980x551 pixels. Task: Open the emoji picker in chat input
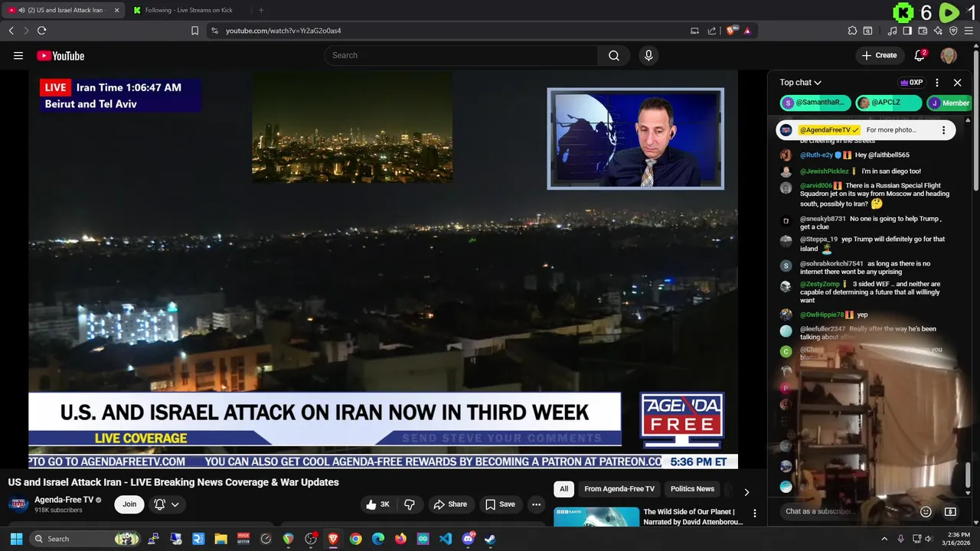[x=926, y=512]
